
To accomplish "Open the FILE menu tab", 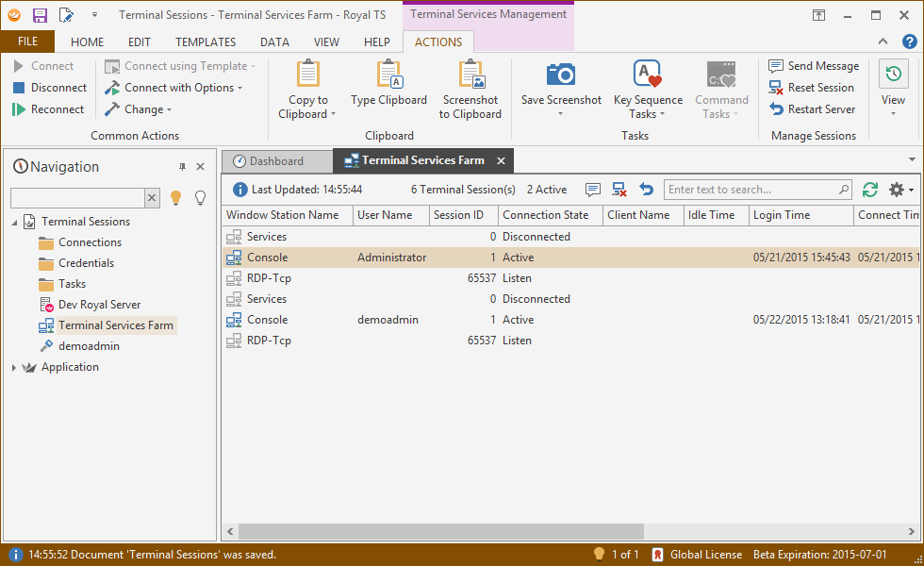I will [x=27, y=42].
